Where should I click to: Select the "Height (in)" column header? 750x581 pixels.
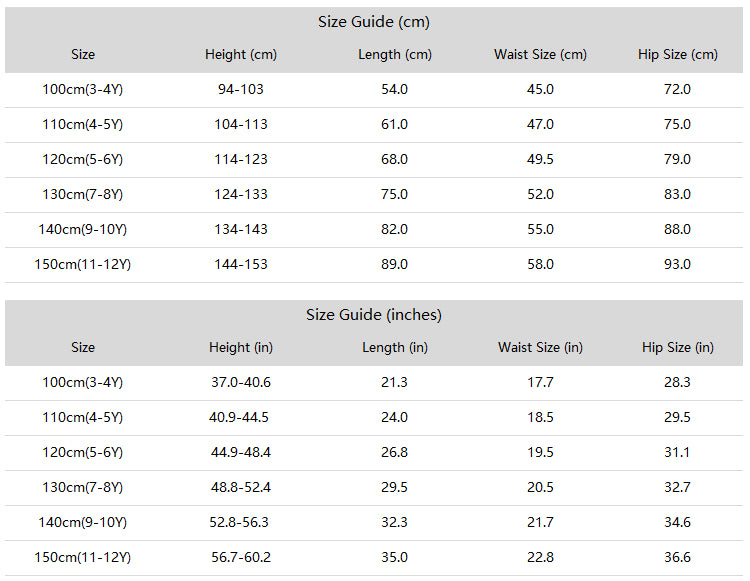click(241, 347)
